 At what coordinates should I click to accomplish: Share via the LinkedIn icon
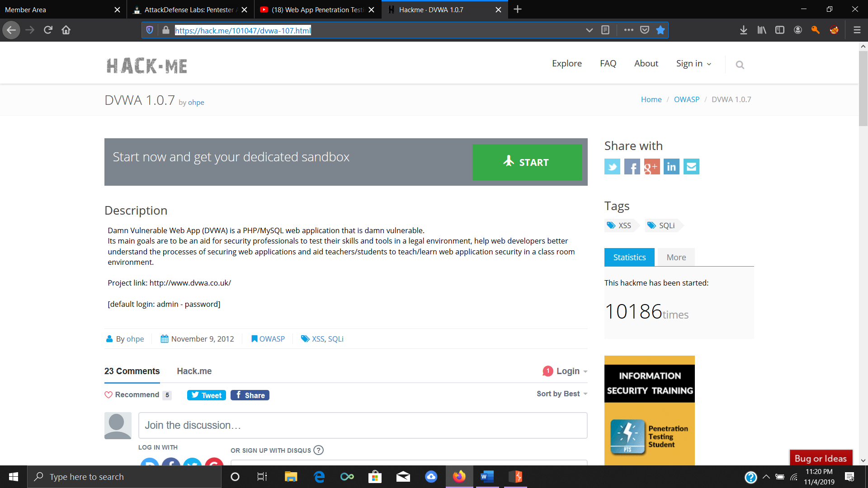coord(671,167)
